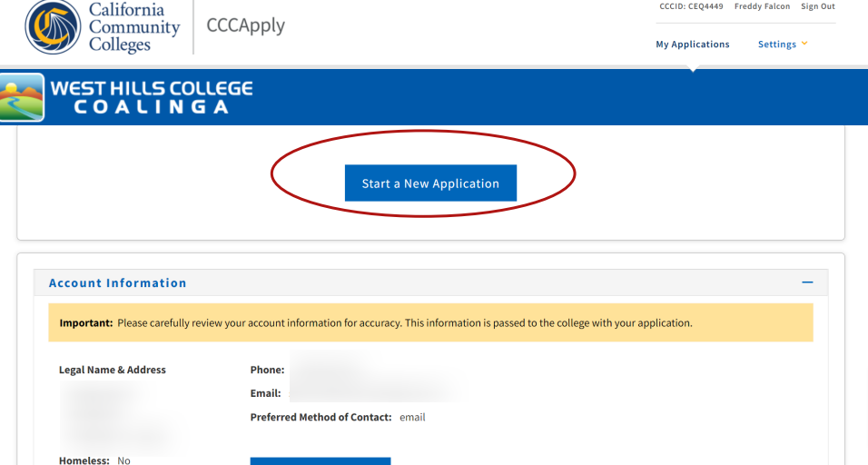
Task: Click the blue button below contact preferences
Action: (x=321, y=461)
